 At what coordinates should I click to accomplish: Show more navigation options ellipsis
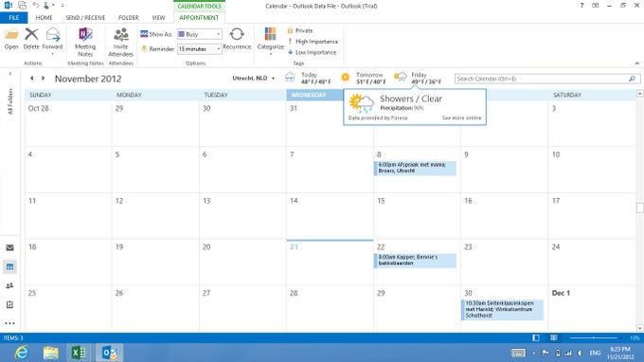coord(9,323)
